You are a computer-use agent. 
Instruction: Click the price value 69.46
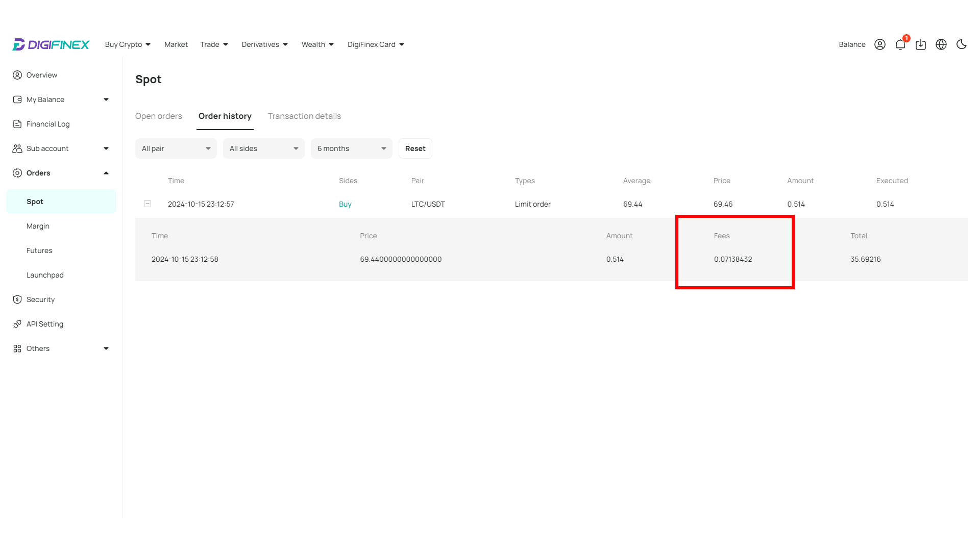click(723, 204)
